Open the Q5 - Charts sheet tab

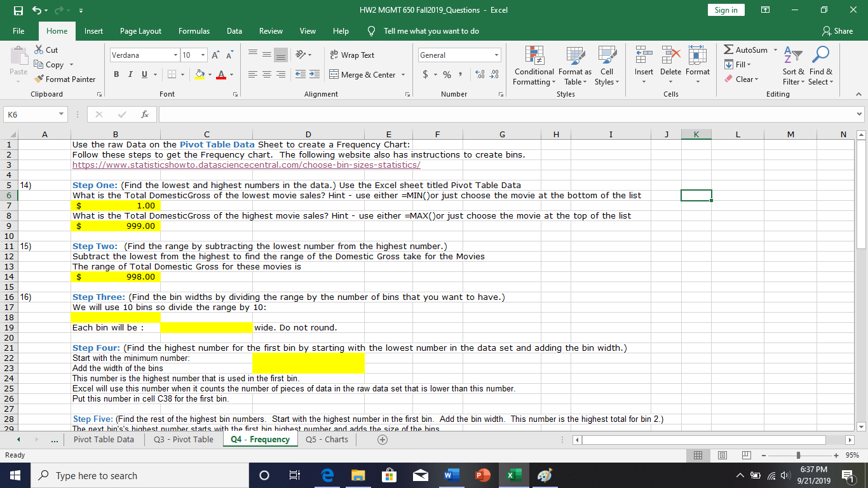326,438
